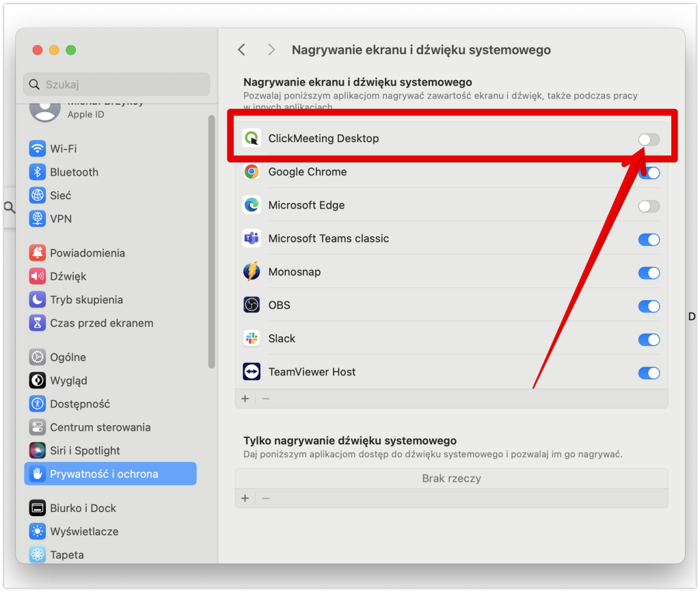Disable the Google Chrome recording toggle
700x592 pixels.
pyautogui.click(x=649, y=173)
